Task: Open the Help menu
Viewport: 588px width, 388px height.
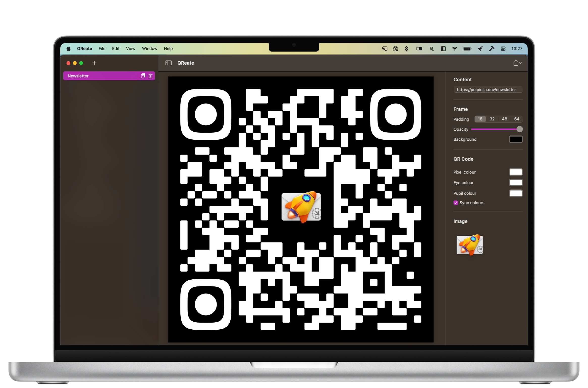Action: click(168, 48)
